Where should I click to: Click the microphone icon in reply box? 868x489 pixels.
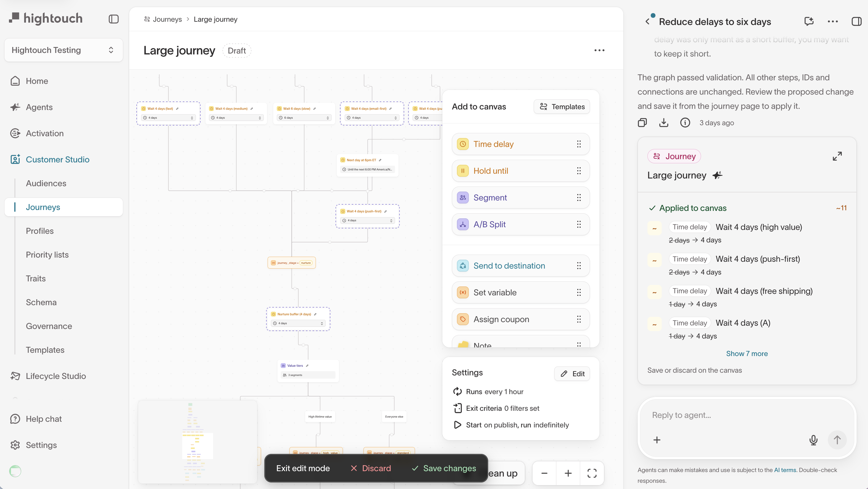click(813, 440)
